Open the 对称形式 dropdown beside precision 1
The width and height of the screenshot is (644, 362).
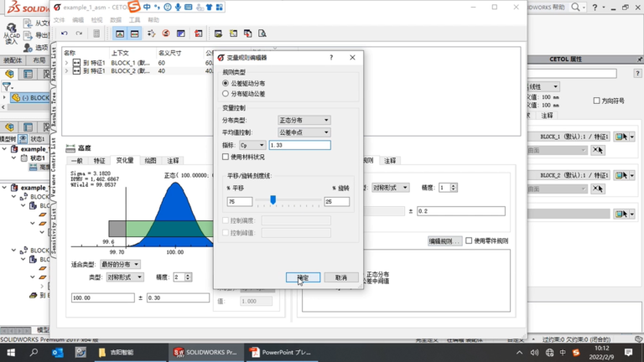point(390,188)
